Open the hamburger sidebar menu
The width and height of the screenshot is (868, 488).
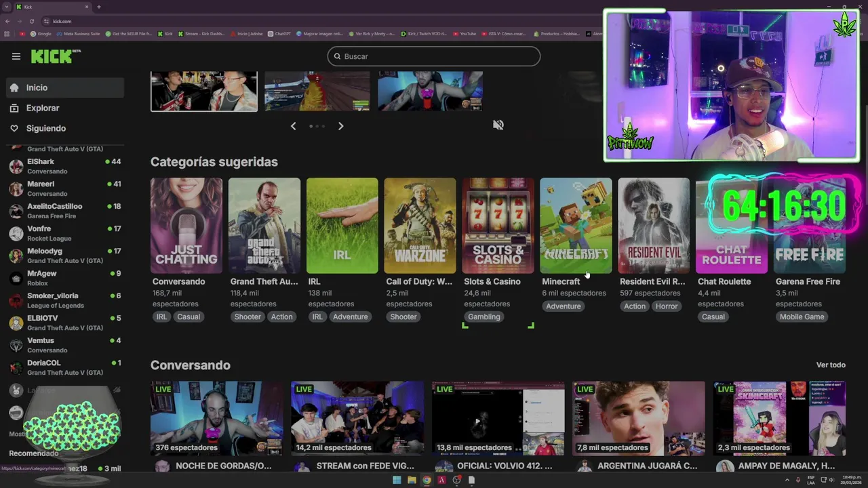16,56
